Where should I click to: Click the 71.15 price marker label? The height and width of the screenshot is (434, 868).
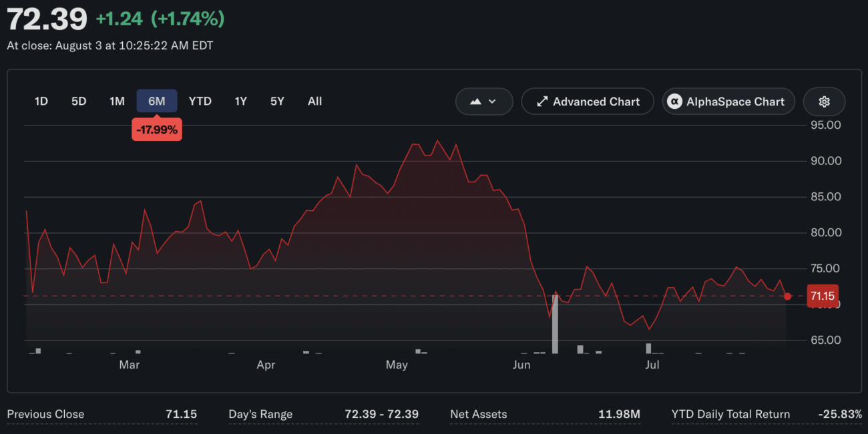pos(823,295)
